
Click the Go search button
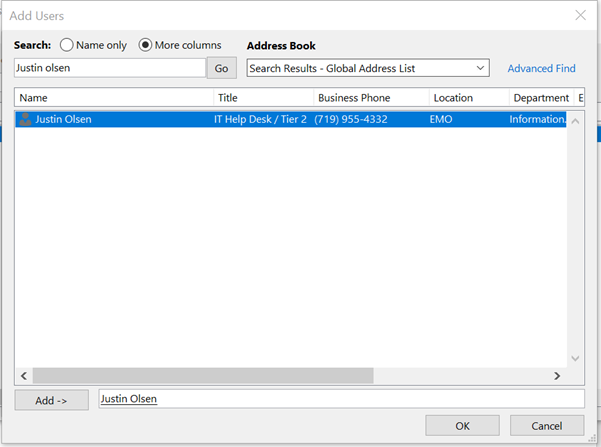(x=222, y=68)
